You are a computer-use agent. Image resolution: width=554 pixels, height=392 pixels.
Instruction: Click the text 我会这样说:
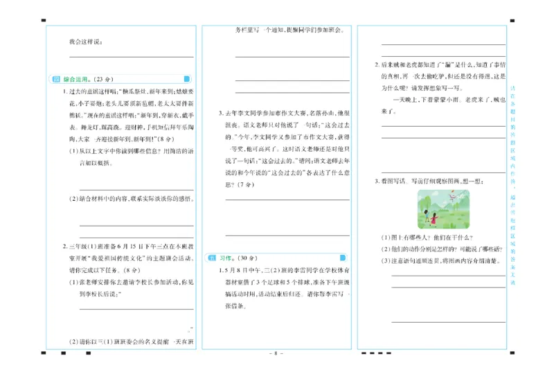[86, 42]
